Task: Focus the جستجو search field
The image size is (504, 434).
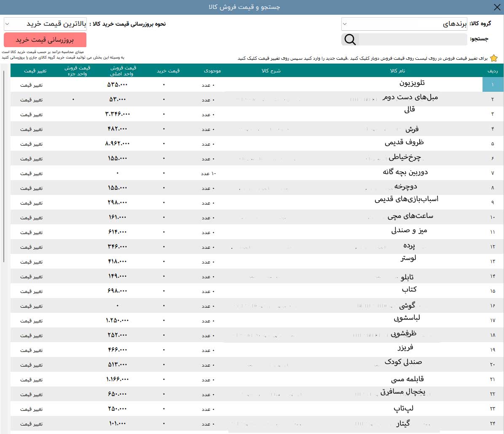Action: pos(413,40)
